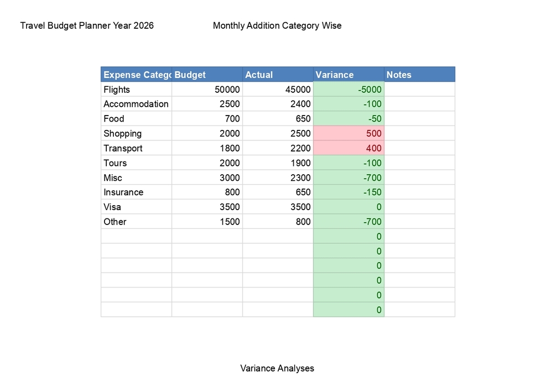Click the Variance Analyses footer text
This screenshot has width=556, height=392.
click(277, 368)
